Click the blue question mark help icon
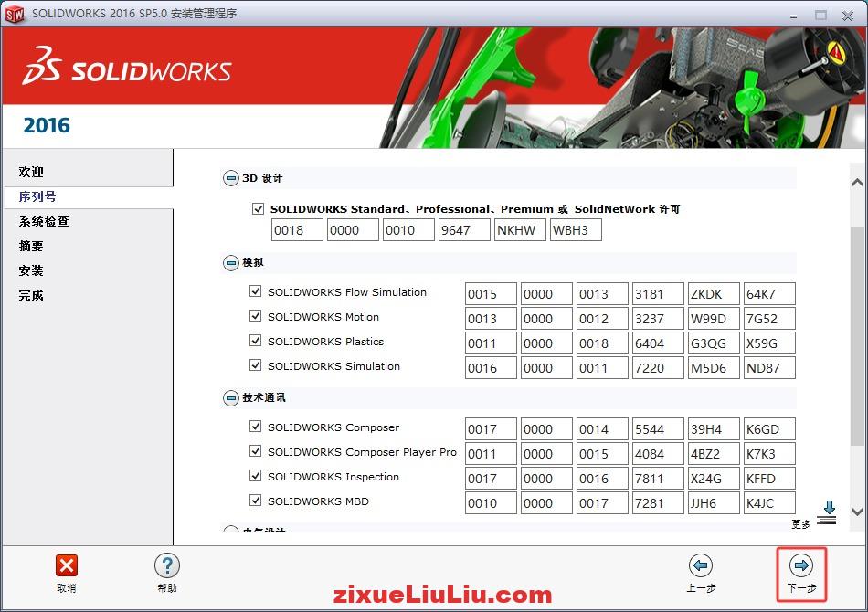Viewport: 868px width, 612px height. pyautogui.click(x=166, y=565)
